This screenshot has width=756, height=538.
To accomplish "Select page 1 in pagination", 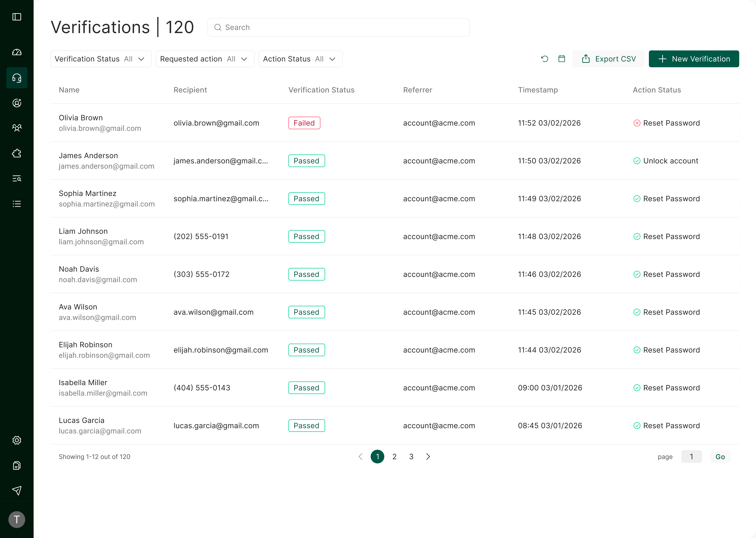I will point(377,457).
